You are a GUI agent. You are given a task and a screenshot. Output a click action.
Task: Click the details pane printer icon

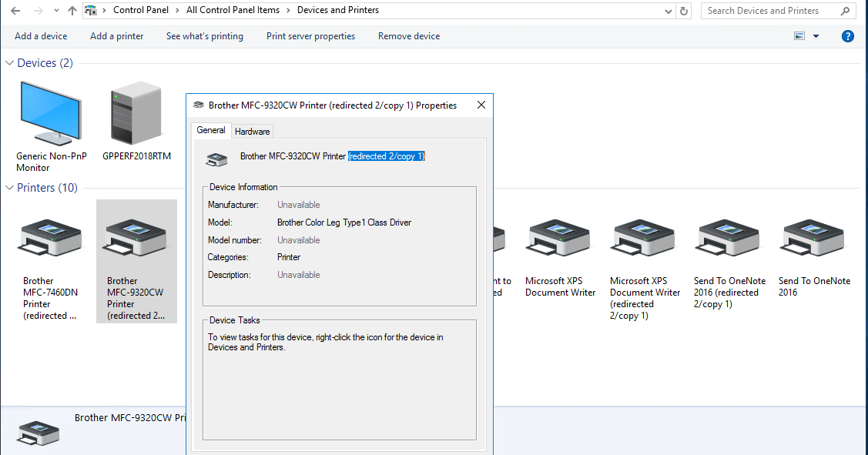click(x=38, y=433)
